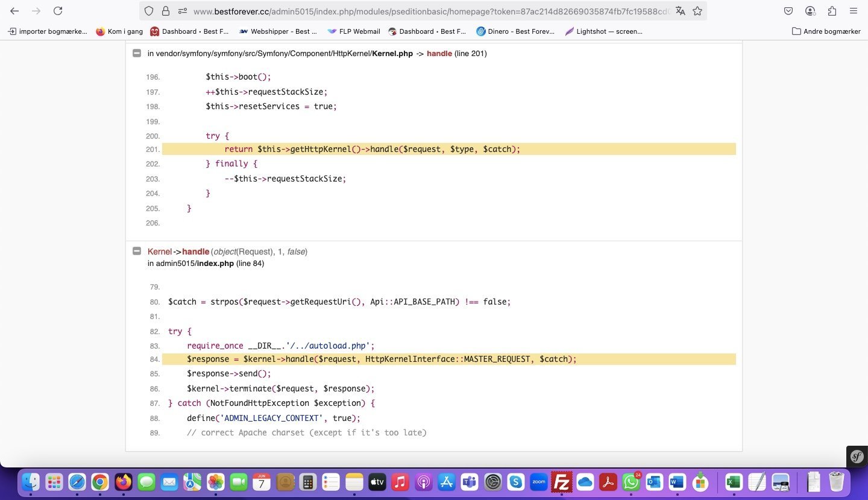
Task: Open Microsoft Word from the Dock
Action: click(x=677, y=482)
